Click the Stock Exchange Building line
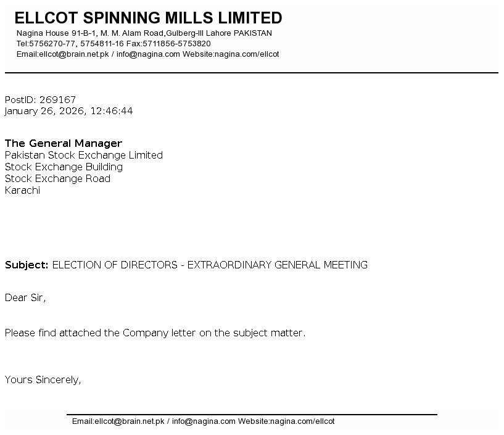The image size is (504, 435). 64,167
